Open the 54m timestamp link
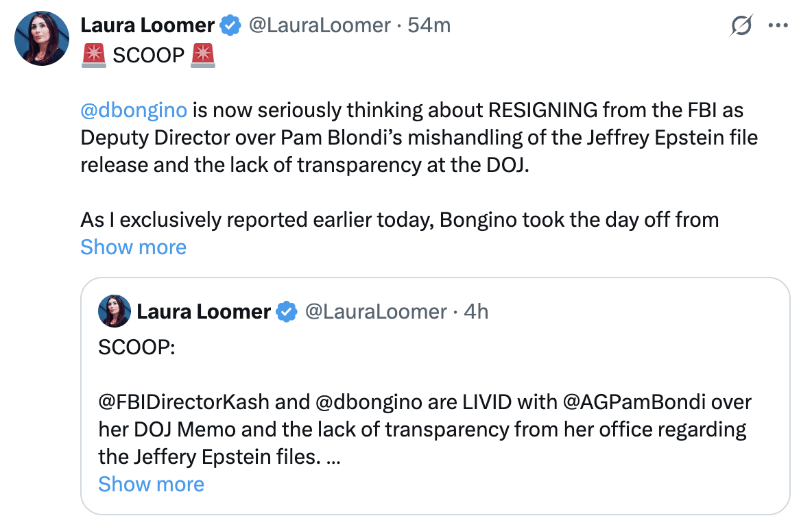812x529 pixels. [429, 26]
